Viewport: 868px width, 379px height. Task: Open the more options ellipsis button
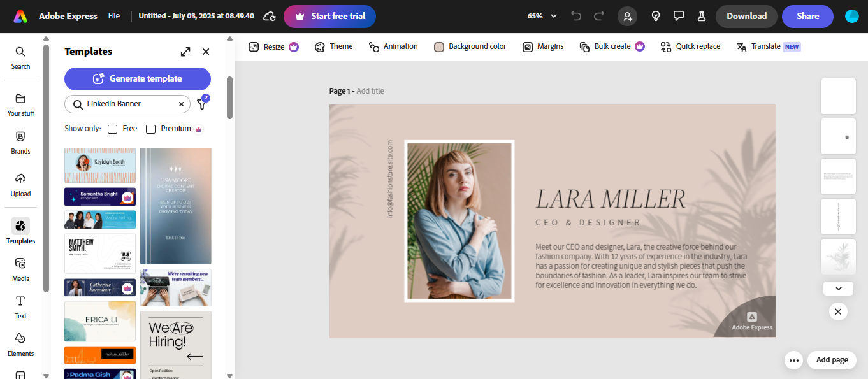click(x=793, y=360)
